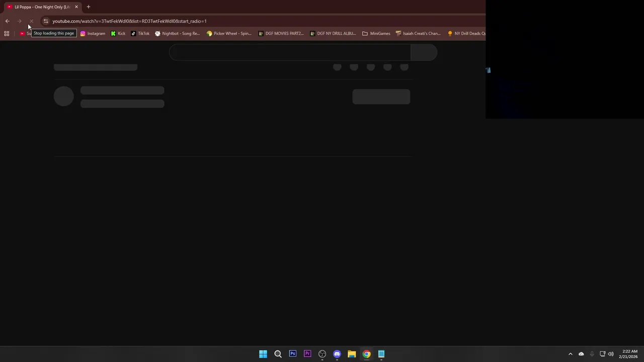Screen dimensions: 644x362
Task: Open network settings from the tray icon
Action: (x=602, y=354)
